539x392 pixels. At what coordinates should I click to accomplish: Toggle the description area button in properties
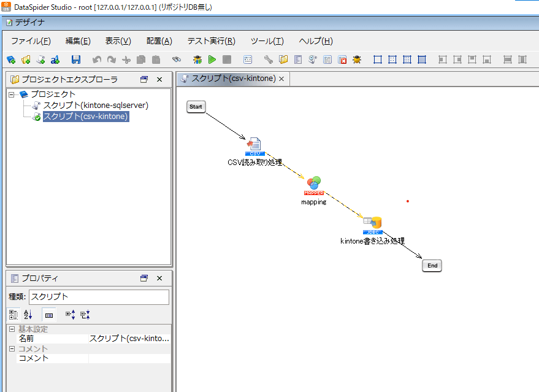pyautogui.click(x=49, y=315)
